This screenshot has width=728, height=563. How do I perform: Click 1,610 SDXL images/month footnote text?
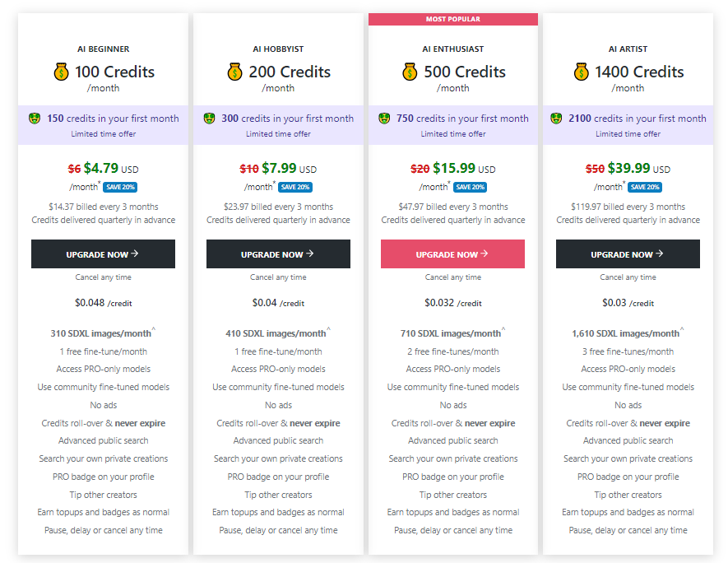pos(628,333)
